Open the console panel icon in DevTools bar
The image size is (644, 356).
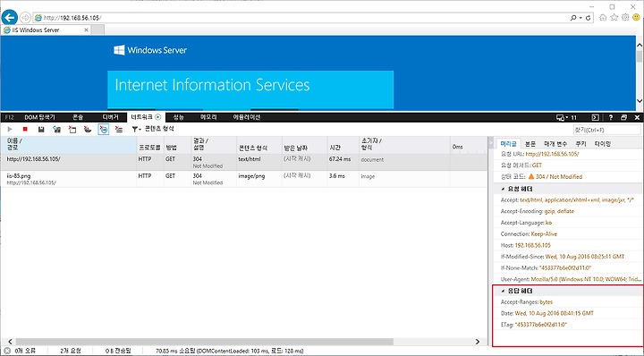coord(595,117)
